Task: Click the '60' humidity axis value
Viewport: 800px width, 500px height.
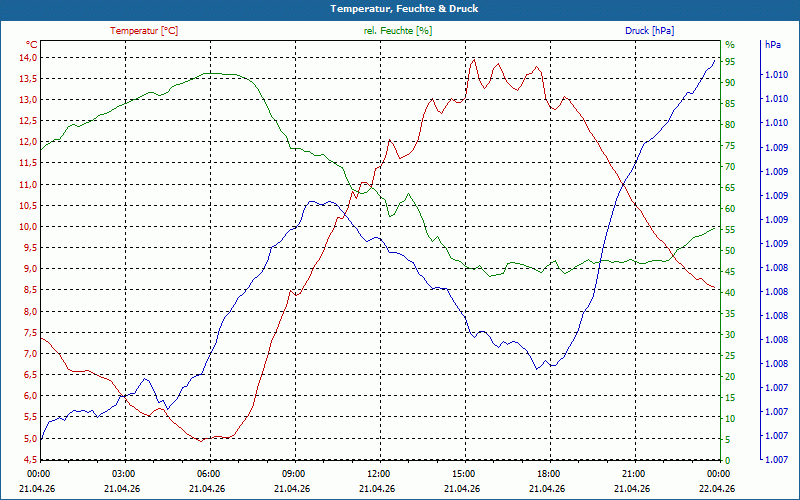Action: (x=730, y=209)
